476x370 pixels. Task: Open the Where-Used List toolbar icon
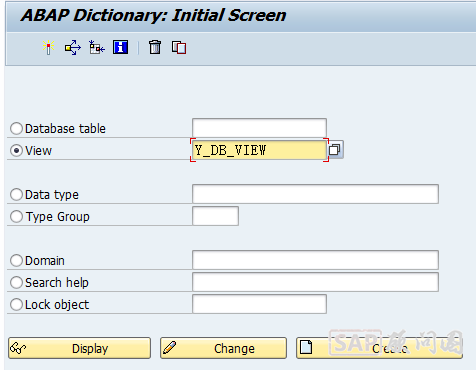97,47
